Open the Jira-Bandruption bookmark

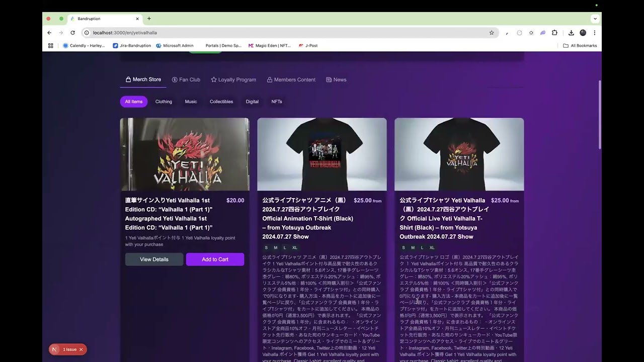(132, 45)
